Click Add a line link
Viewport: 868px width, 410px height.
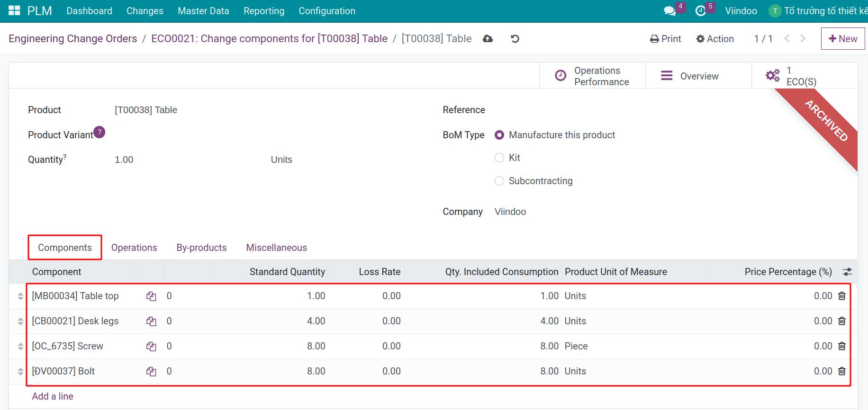(x=53, y=396)
